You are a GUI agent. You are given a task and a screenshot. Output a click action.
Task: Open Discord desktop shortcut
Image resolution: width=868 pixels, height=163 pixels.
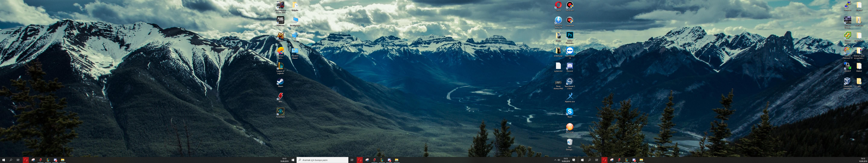570,67
